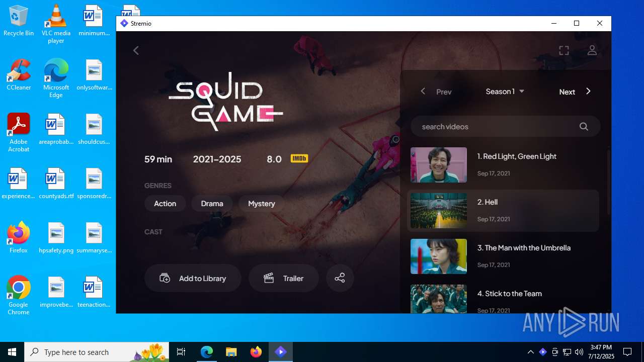Select Google Chrome desktop shortcut
The width and height of the screenshot is (644, 362).
coord(19,296)
